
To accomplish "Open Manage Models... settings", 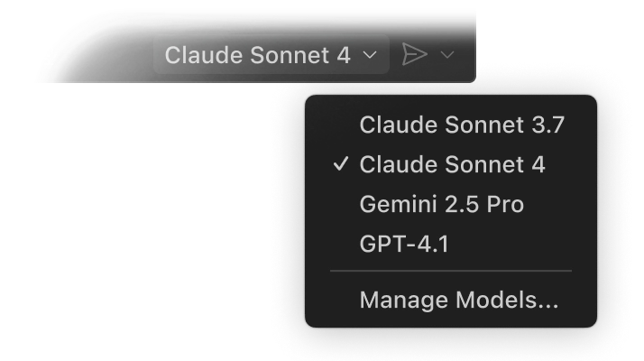I will [458, 300].
